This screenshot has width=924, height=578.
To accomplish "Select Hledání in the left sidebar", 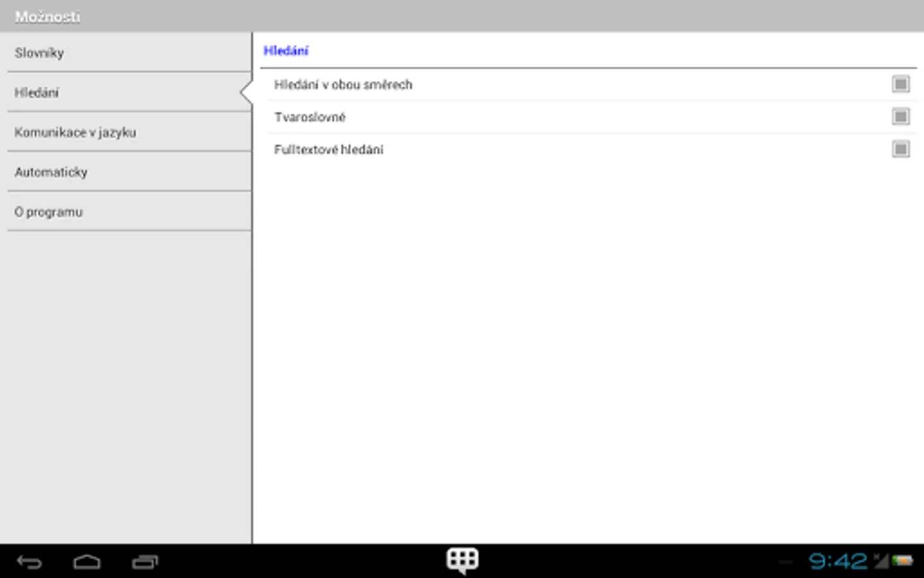I will [129, 92].
